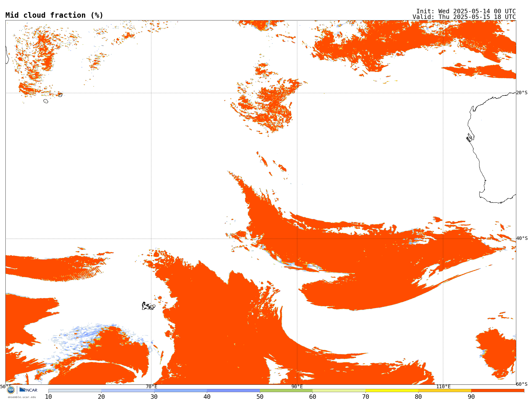
Task: Click the colorbar tick label 90
Action: pyautogui.click(x=471, y=397)
